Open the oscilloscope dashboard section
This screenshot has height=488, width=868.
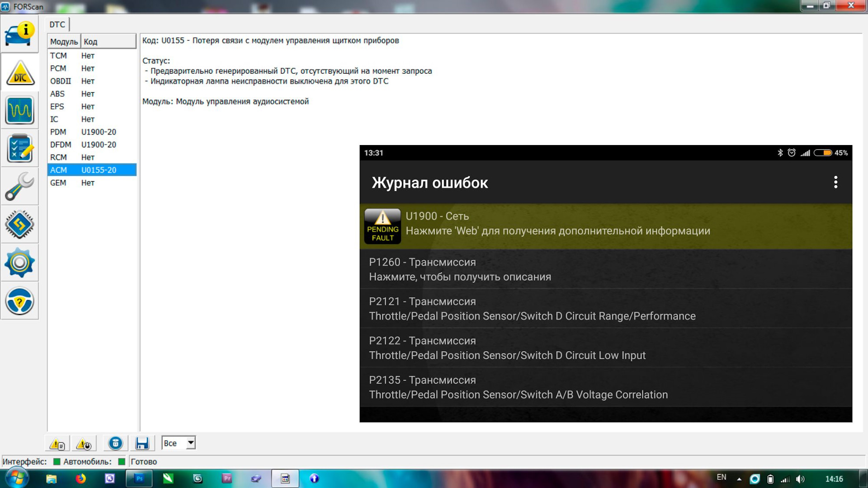click(x=19, y=110)
